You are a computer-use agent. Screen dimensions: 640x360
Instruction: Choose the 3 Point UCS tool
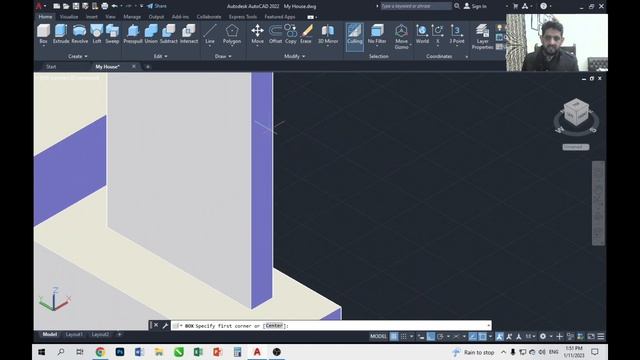pyautogui.click(x=457, y=34)
